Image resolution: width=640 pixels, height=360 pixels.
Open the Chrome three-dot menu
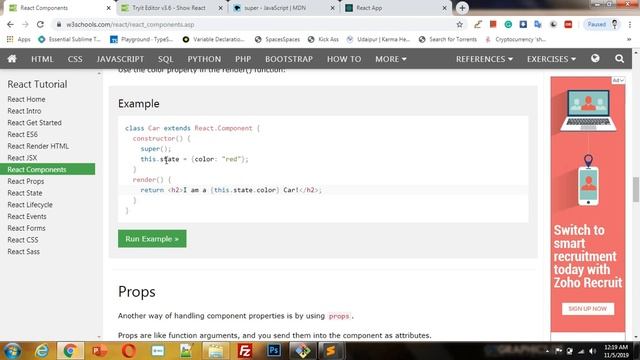point(629,24)
